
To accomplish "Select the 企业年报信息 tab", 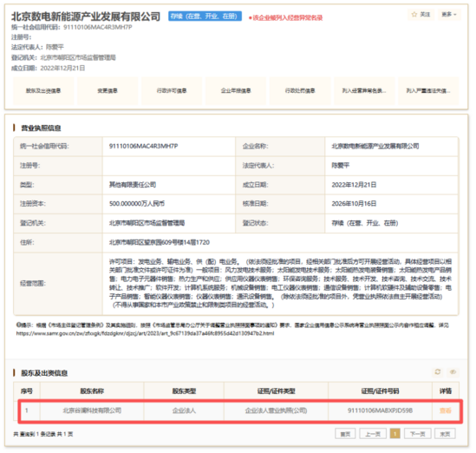I will click(x=236, y=90).
